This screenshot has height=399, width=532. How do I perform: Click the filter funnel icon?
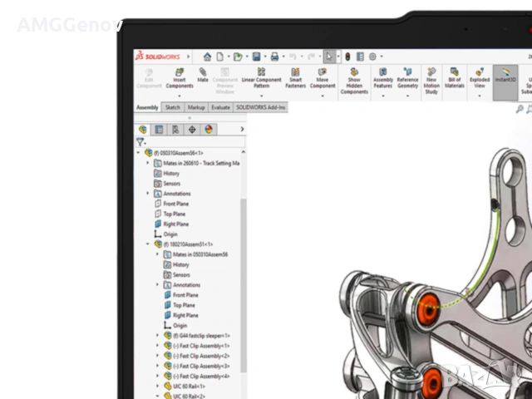point(140,142)
